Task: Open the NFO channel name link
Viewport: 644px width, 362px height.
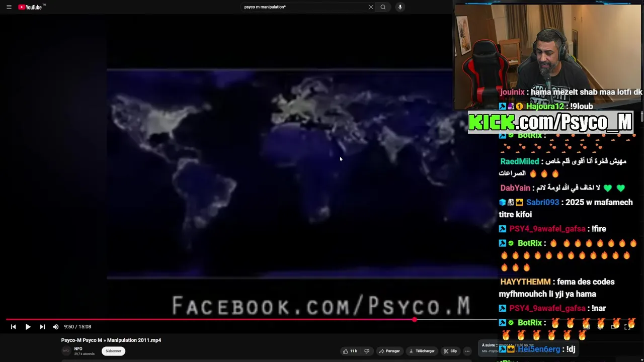Action: pyautogui.click(x=78, y=349)
